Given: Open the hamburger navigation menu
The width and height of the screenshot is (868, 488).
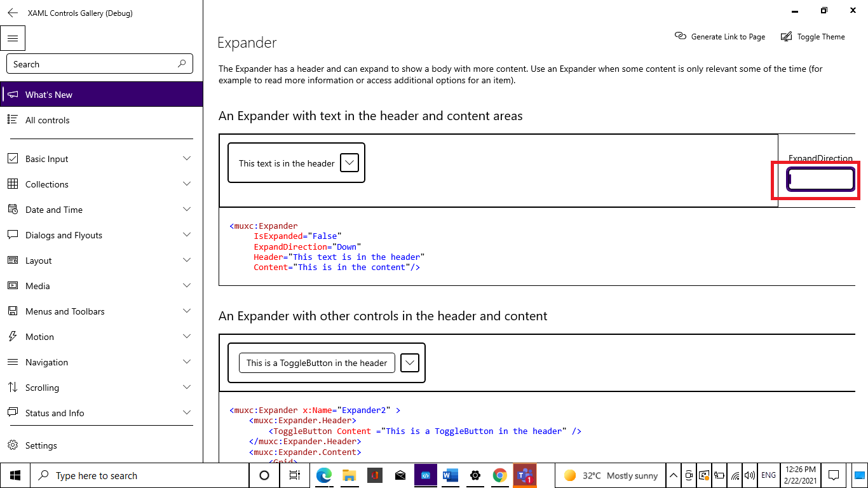Looking at the screenshot, I should 13,38.
